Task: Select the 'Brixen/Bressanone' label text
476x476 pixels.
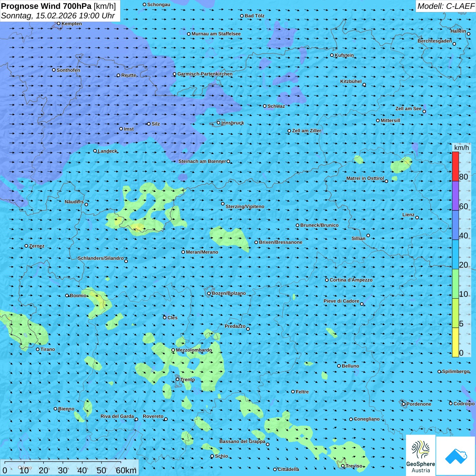Action: [x=280, y=242]
